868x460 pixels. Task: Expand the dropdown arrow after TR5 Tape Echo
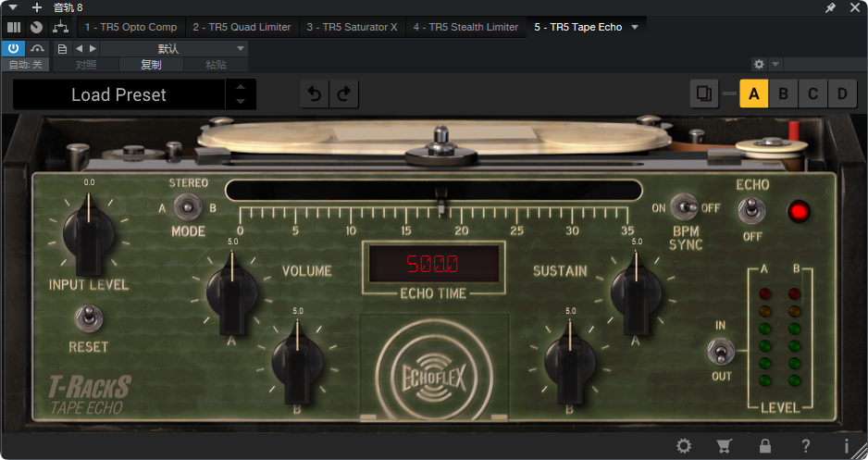point(635,27)
